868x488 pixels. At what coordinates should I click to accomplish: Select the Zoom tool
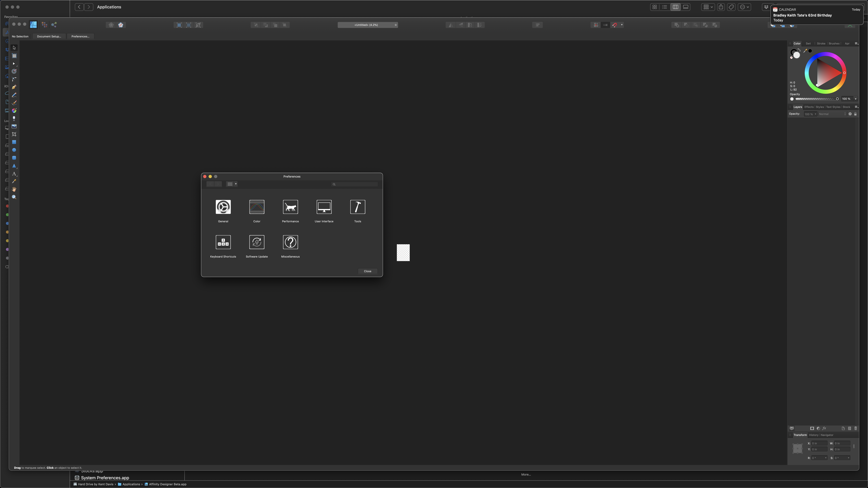[x=14, y=197]
